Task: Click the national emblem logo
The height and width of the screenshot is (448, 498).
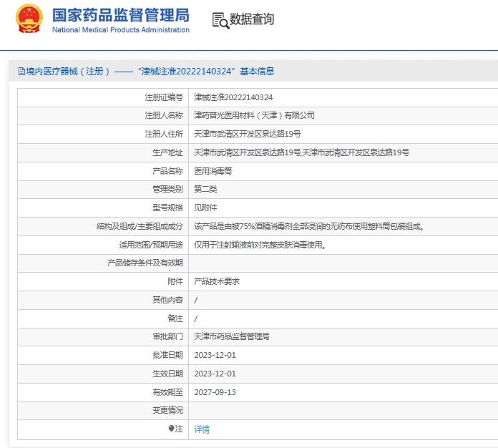Action: [29, 19]
